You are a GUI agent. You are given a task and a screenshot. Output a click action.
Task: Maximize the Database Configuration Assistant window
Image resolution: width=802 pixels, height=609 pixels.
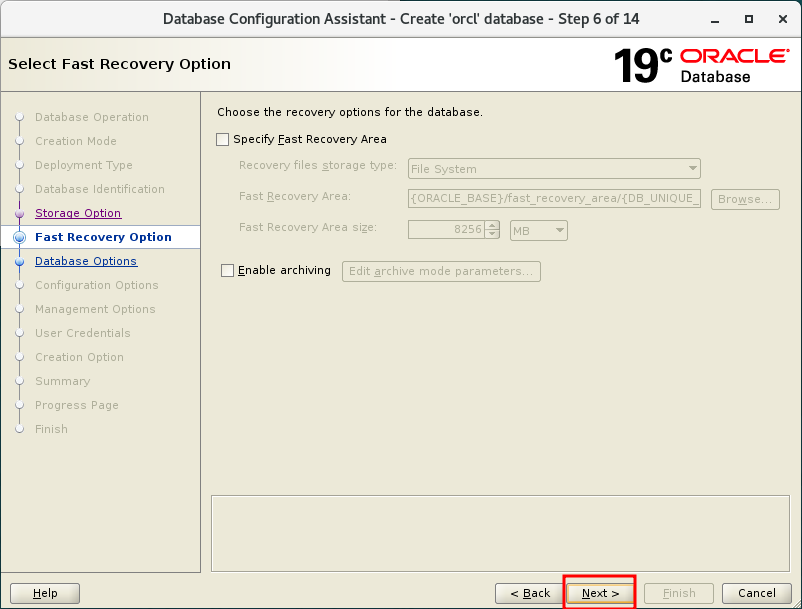(x=749, y=19)
